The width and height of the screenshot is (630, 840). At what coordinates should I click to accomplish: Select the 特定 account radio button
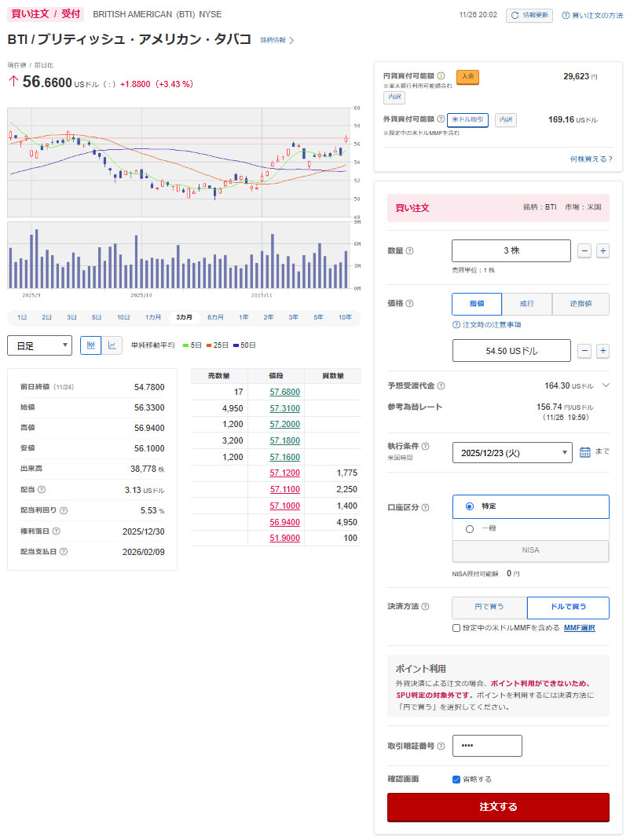click(470, 506)
